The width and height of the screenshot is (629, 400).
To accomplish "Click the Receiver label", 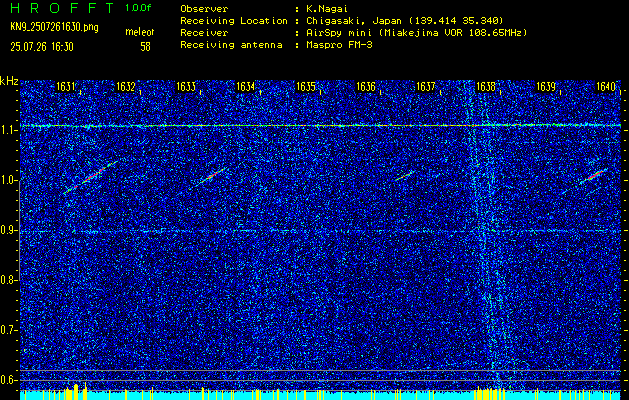I will pyautogui.click(x=204, y=33).
